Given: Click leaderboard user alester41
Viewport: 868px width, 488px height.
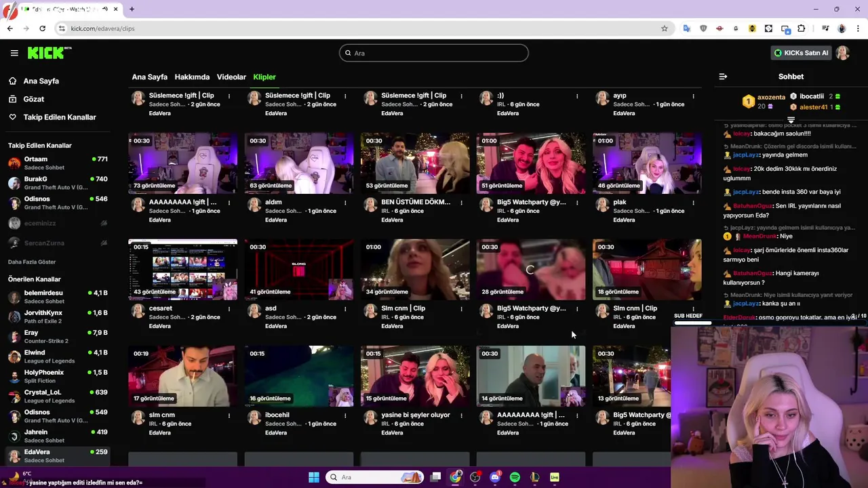Looking at the screenshot, I should (813, 107).
